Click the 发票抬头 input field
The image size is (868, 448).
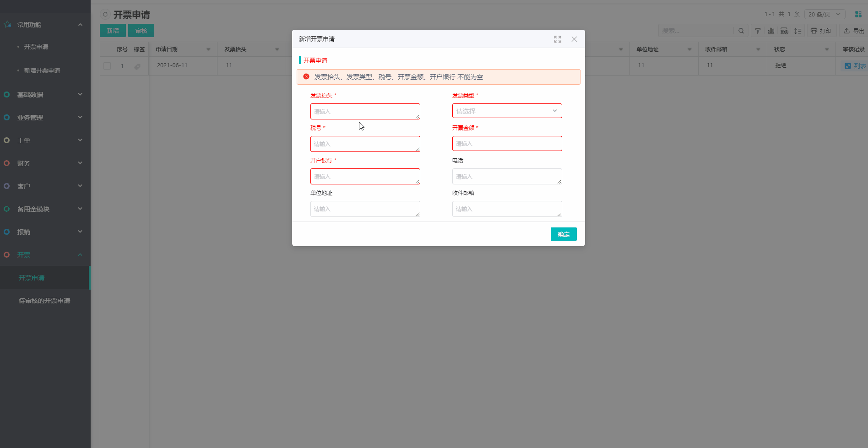pyautogui.click(x=365, y=112)
